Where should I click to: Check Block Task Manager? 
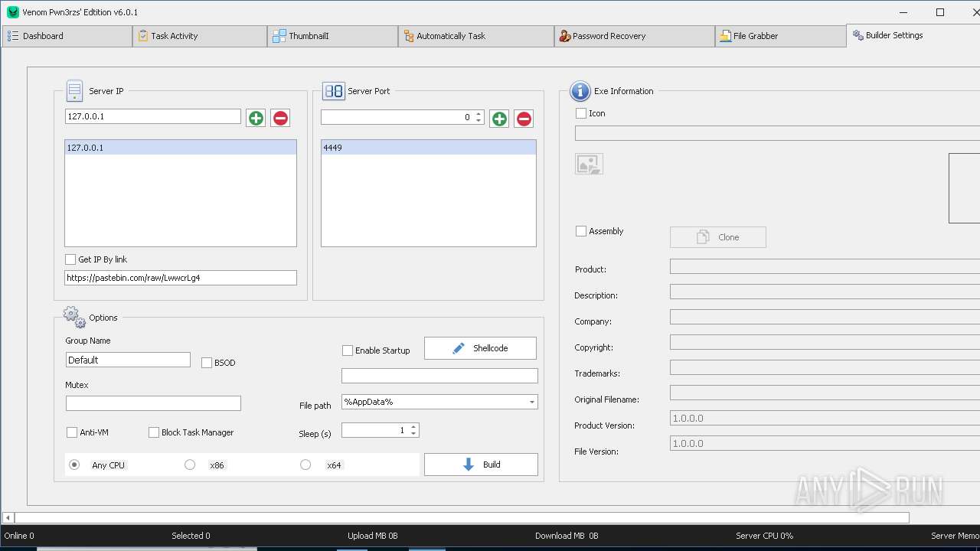click(154, 432)
